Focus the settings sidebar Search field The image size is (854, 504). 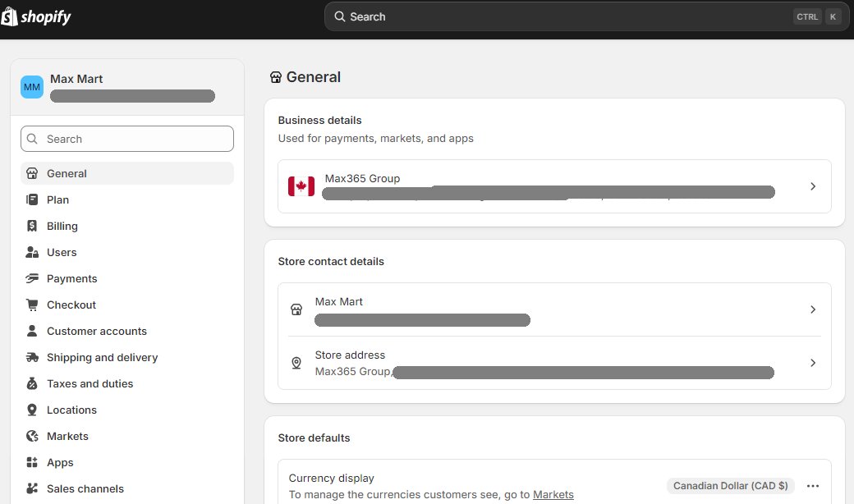[x=127, y=139]
